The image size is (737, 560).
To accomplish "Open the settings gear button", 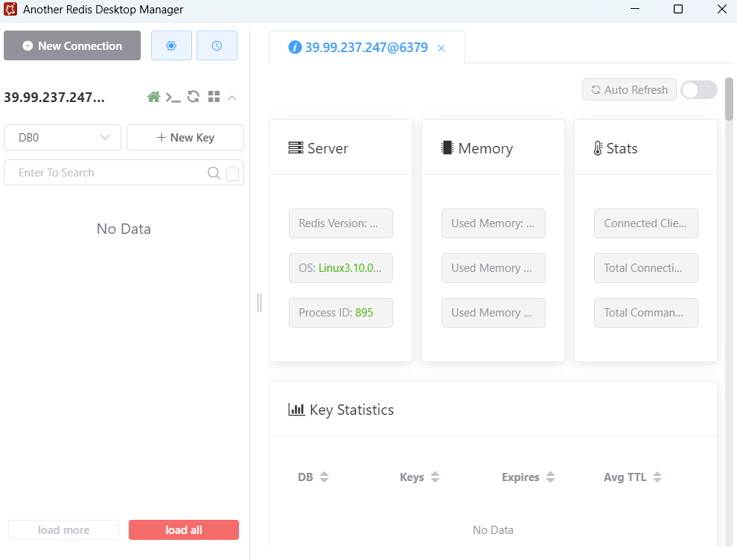I will click(x=171, y=45).
